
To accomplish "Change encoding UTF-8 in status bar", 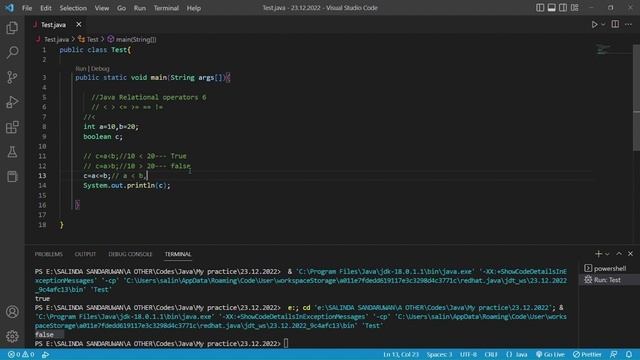I will (468, 354).
